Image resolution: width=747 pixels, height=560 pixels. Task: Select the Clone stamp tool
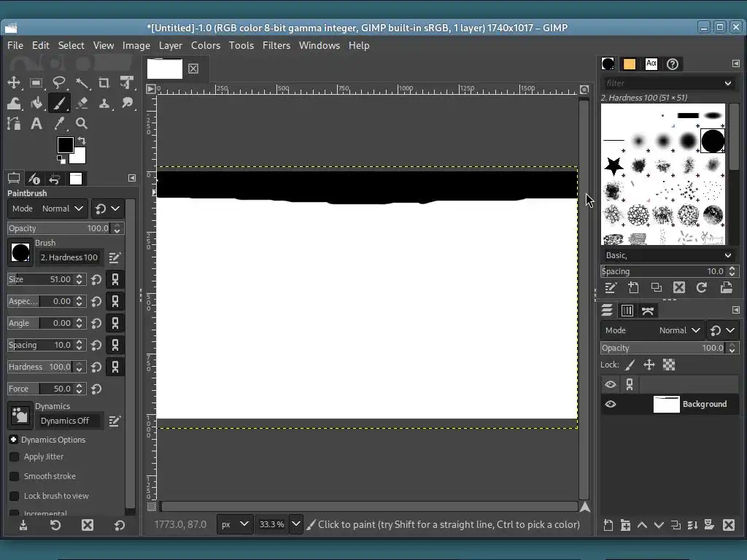104,103
